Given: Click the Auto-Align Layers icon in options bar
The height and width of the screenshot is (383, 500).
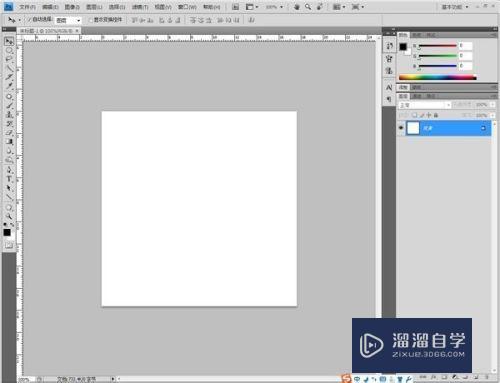Looking at the screenshot, I should (252, 20).
